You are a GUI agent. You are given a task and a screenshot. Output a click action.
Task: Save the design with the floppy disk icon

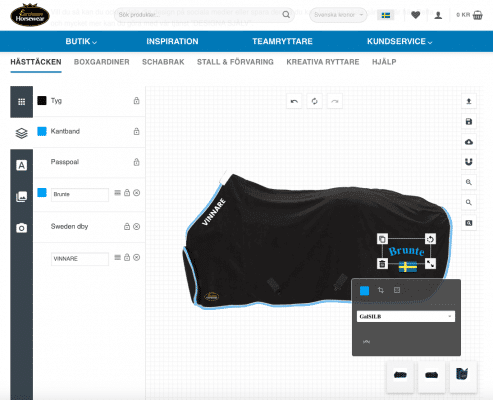tap(469, 121)
